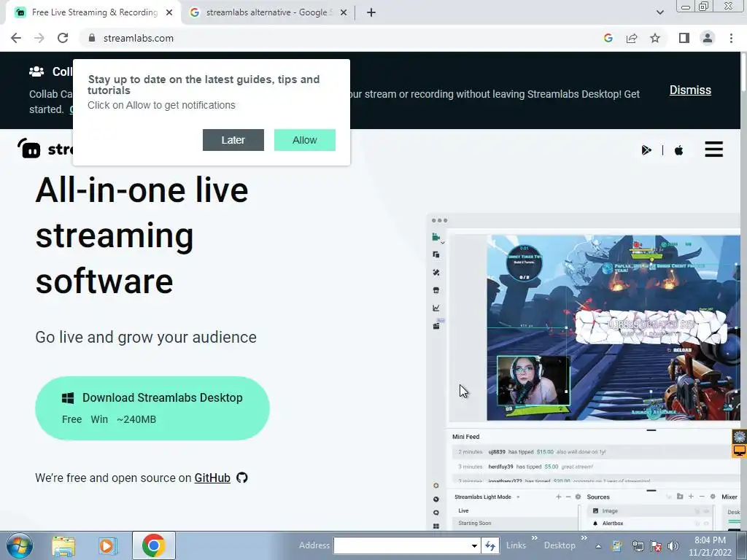Open Chrome three-dot menu
The height and width of the screenshot is (560, 747).
tap(731, 38)
